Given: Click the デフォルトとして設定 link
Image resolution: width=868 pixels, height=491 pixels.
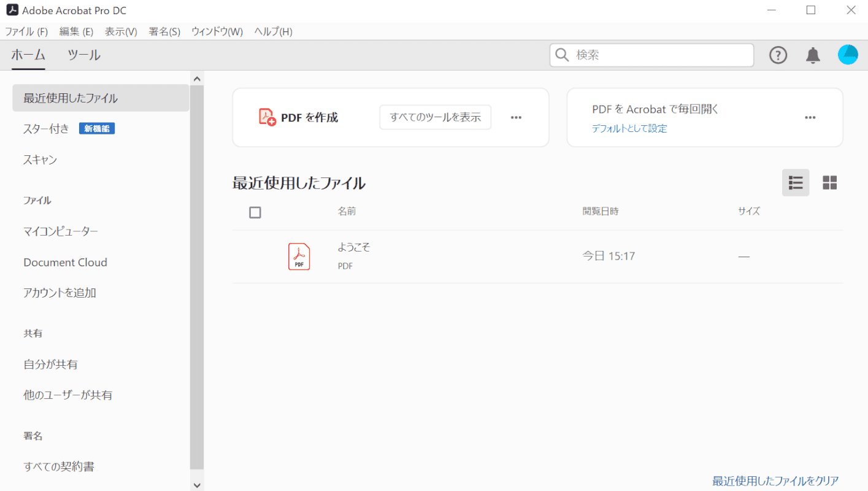Looking at the screenshot, I should [x=629, y=128].
